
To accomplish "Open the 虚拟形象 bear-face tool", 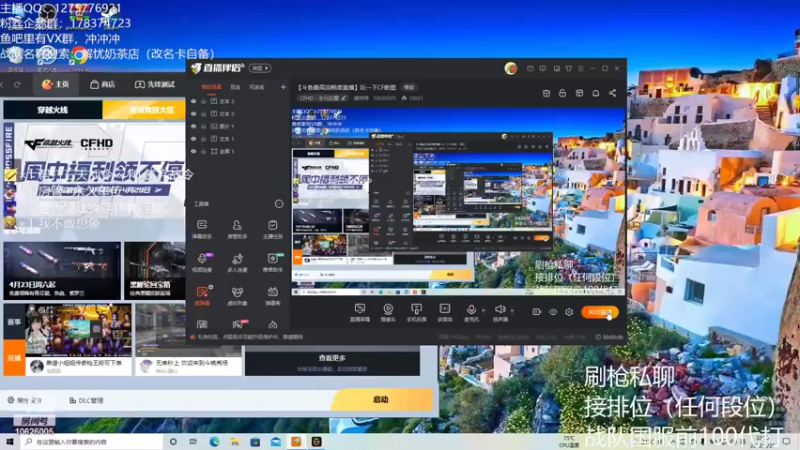I will [237, 295].
